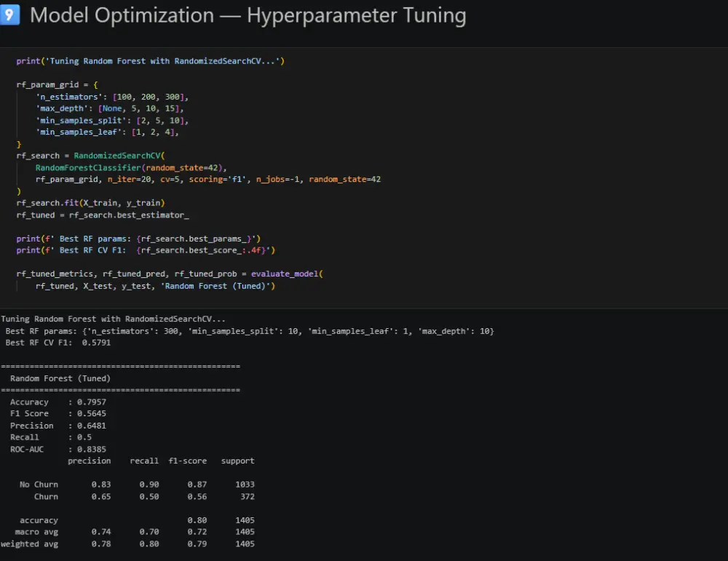Click the line containing n_iter=20, cv=5

pyautogui.click(x=208, y=180)
